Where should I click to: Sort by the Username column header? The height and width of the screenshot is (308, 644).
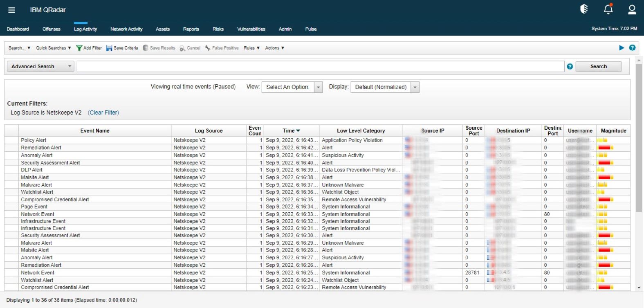580,130
